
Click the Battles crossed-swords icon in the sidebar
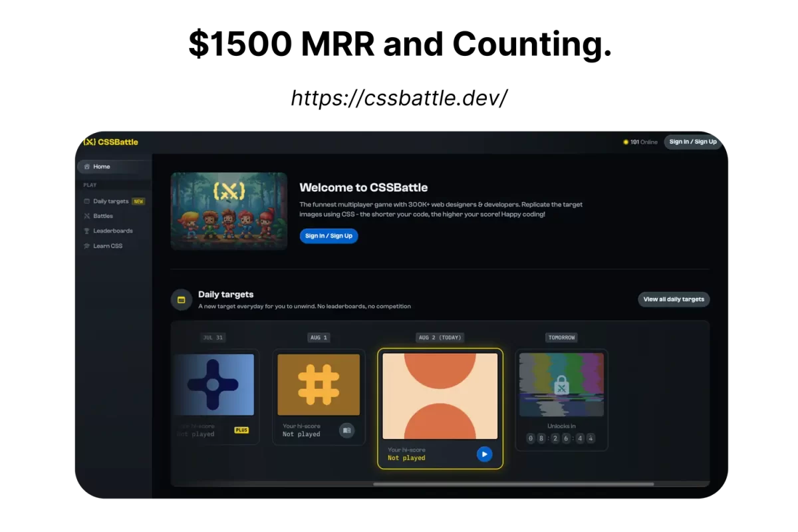(x=86, y=216)
